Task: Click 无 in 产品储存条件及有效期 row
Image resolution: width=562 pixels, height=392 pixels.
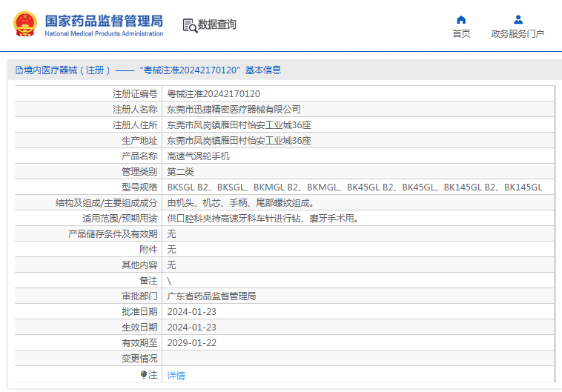Action: (172, 234)
